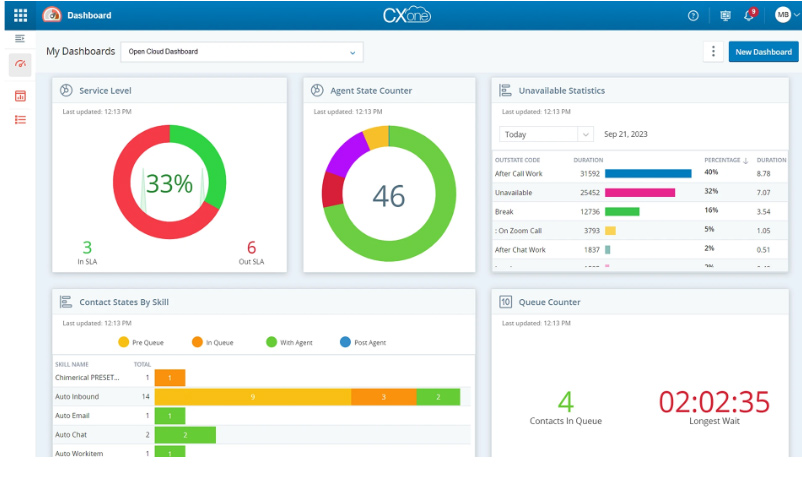Screen dimensions: 802x477
Task: Expand the user menu chevron beside MB
Action: tap(796, 15)
